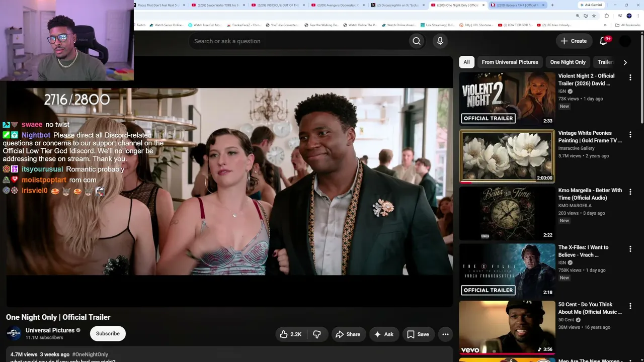Open the Better With Time thumbnail
This screenshot has width=644, height=362.
click(x=507, y=213)
